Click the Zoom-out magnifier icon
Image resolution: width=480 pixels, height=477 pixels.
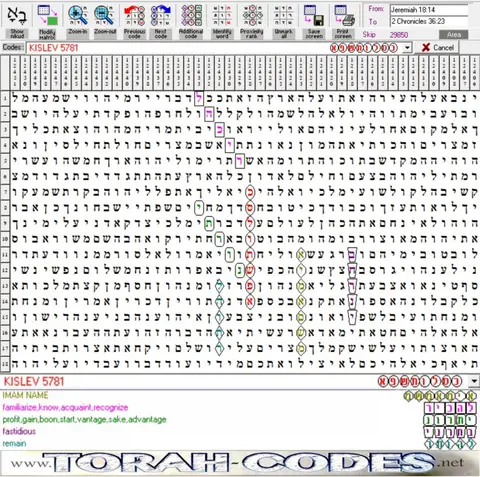105,15
